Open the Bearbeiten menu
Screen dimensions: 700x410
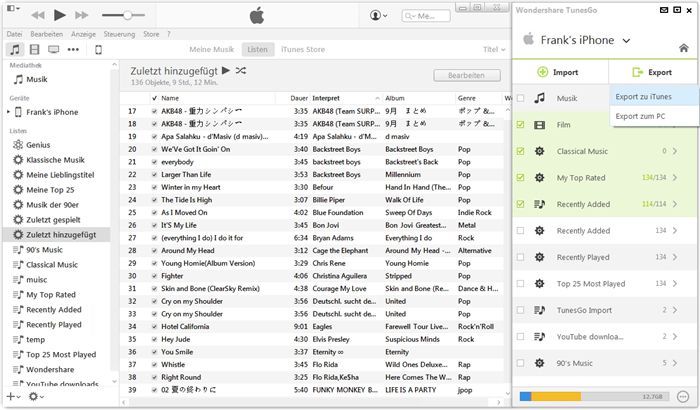46,34
